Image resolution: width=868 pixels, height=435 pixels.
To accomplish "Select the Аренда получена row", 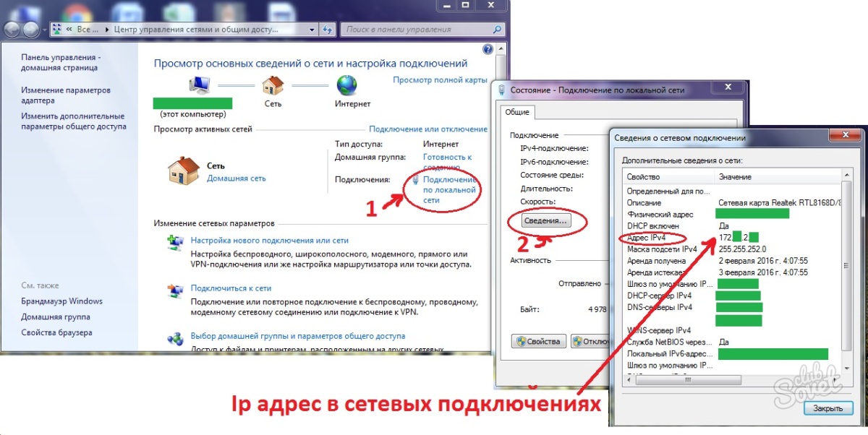I will pos(732,261).
